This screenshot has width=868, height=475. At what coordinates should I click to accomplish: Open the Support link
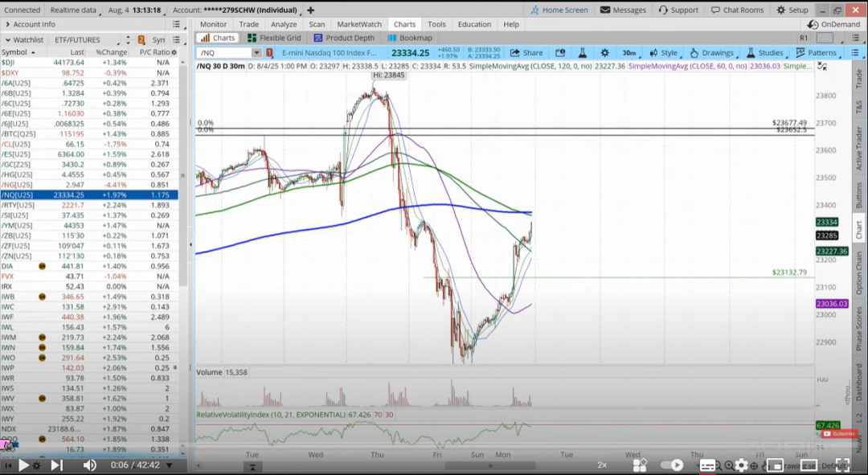(x=678, y=10)
